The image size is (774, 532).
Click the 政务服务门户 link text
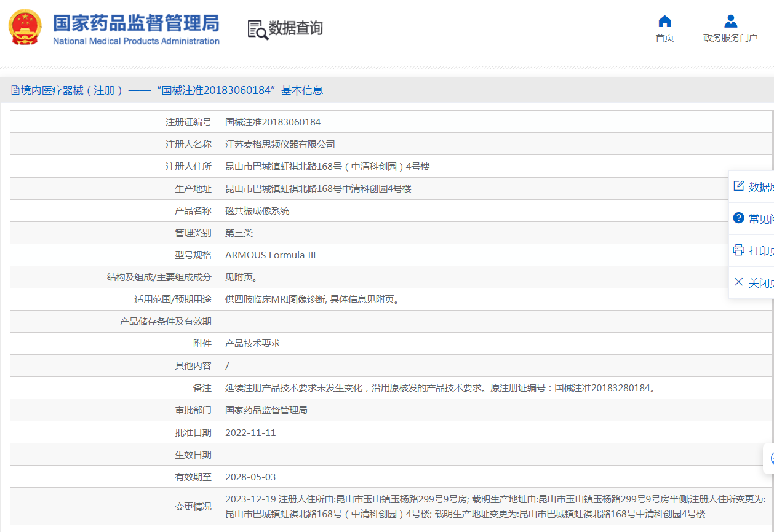730,38
